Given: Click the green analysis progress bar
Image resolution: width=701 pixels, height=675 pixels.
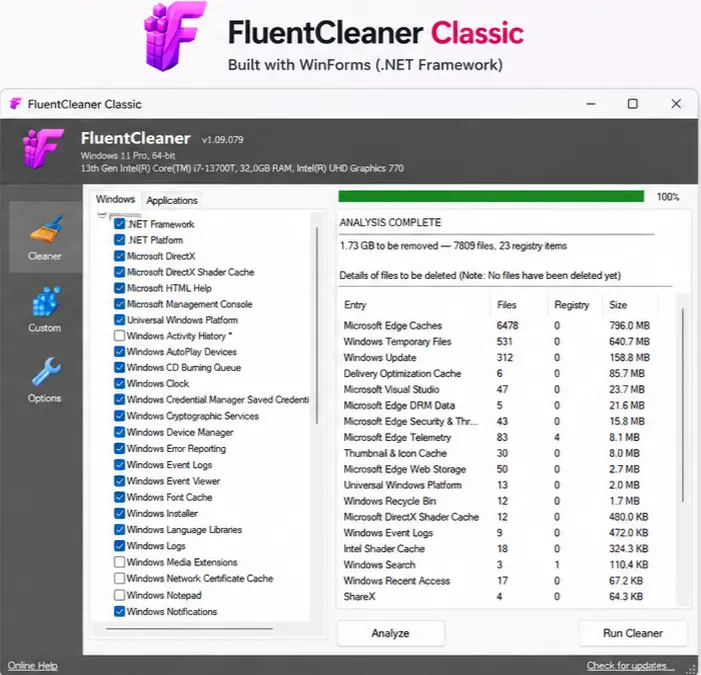Looking at the screenshot, I should click(x=491, y=197).
